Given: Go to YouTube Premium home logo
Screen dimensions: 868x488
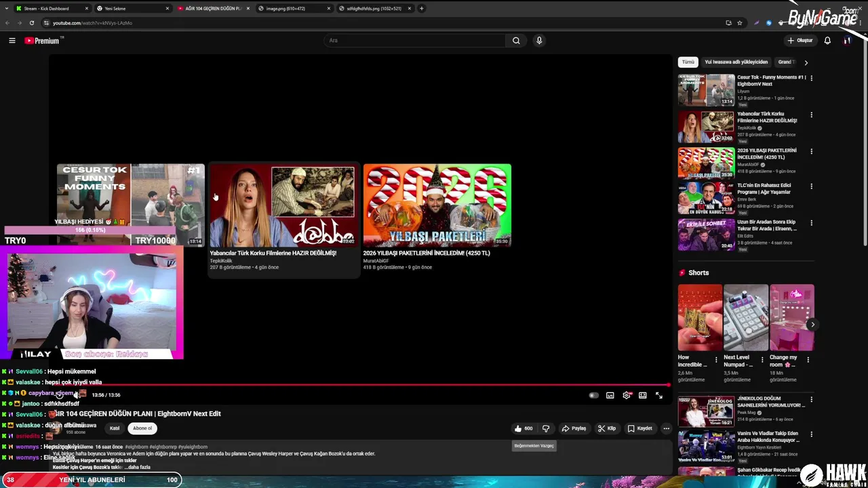Looking at the screenshot, I should click(x=43, y=41).
